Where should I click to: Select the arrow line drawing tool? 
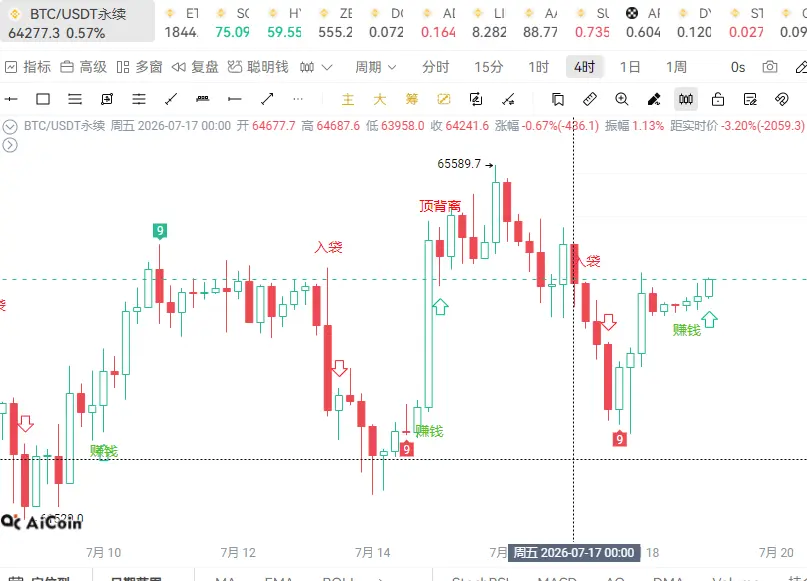coord(267,99)
